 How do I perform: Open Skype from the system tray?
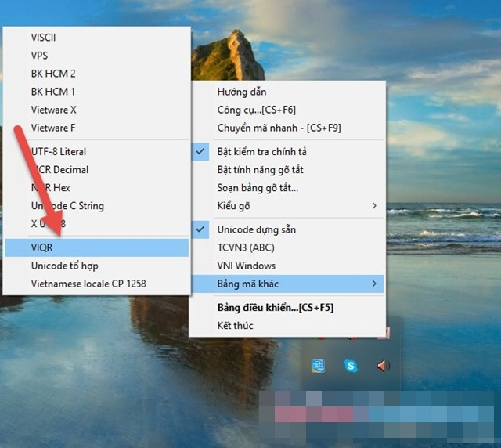pos(351,366)
